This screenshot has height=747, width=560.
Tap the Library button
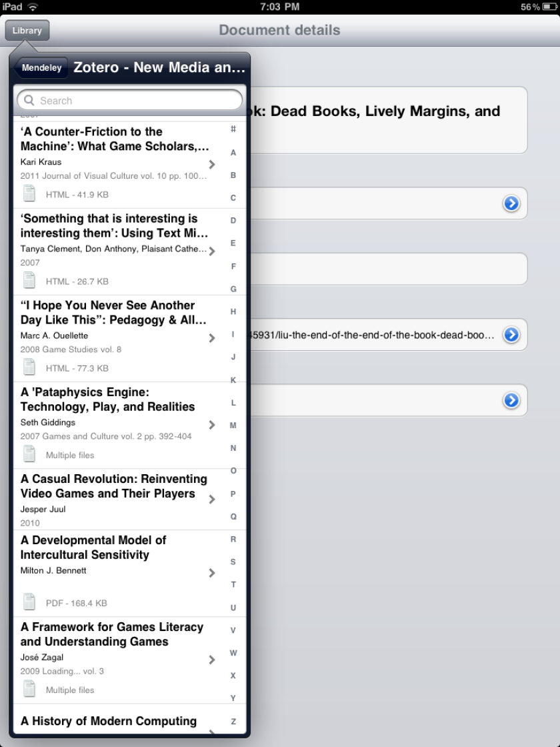27,30
